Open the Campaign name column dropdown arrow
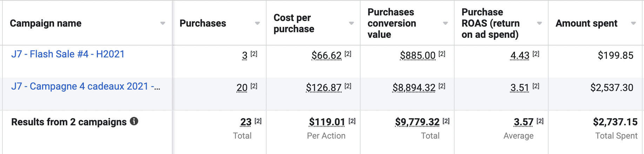The image size is (644, 154). click(x=163, y=23)
